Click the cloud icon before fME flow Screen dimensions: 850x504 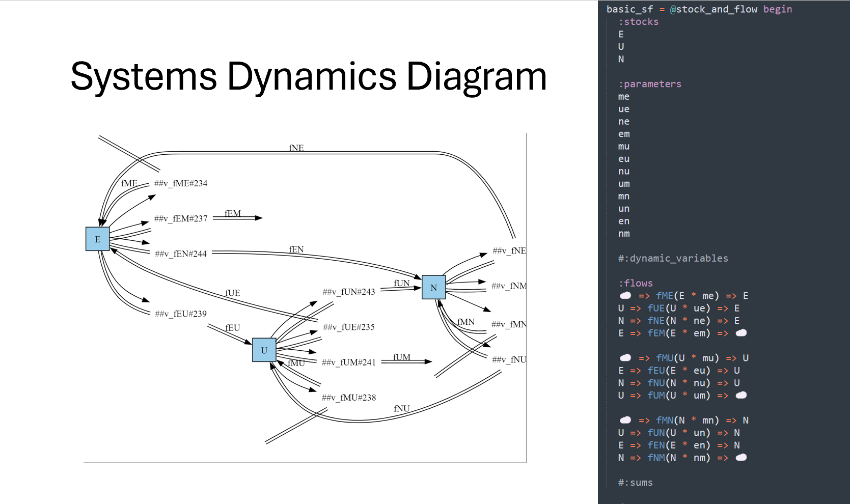pos(625,295)
